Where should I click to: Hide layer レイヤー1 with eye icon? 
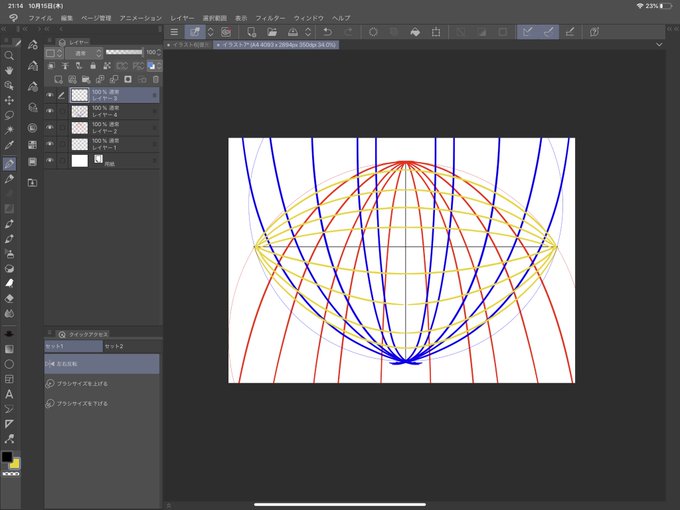[x=50, y=144]
